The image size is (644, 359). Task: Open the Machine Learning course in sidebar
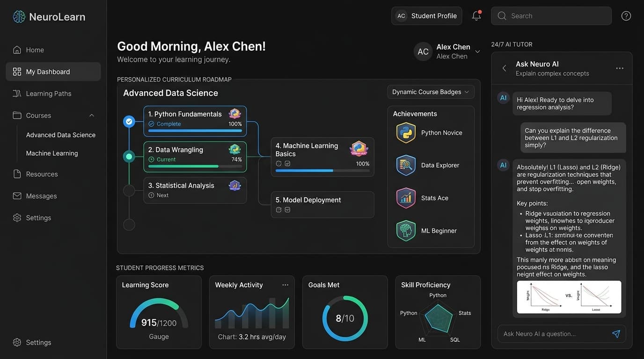point(52,153)
